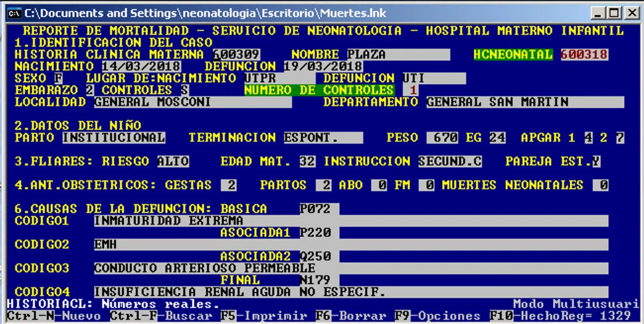
Task: Edit the Nacimiento date field
Action: pos(141,67)
